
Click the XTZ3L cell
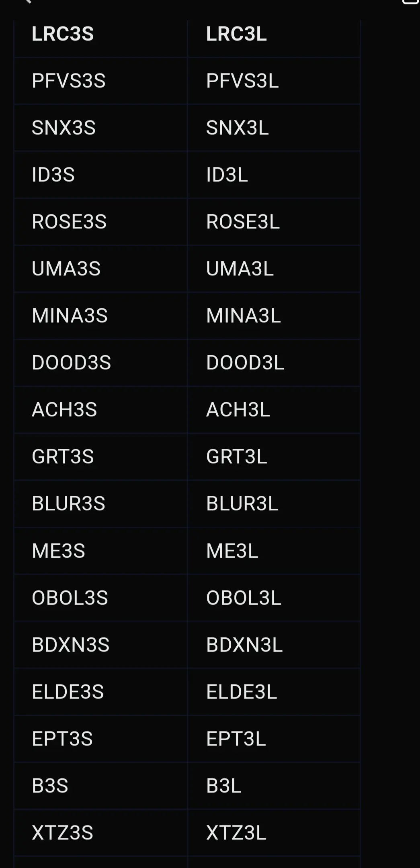(274, 833)
